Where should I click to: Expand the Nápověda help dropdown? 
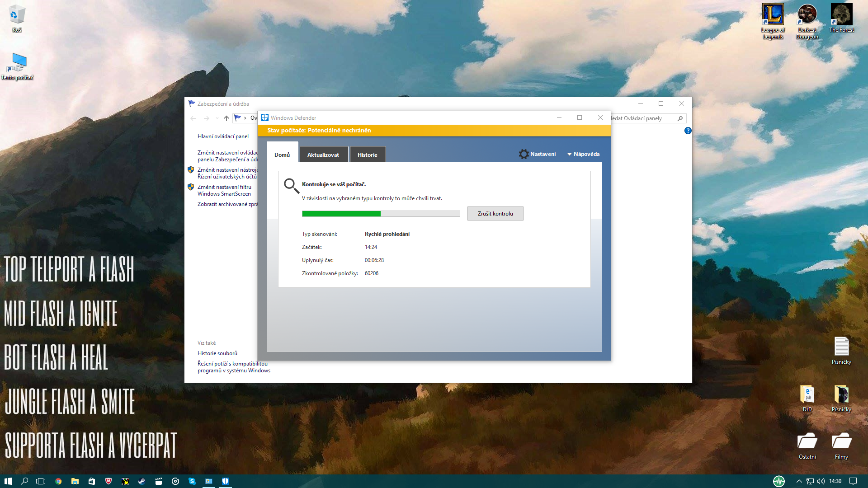click(x=583, y=154)
